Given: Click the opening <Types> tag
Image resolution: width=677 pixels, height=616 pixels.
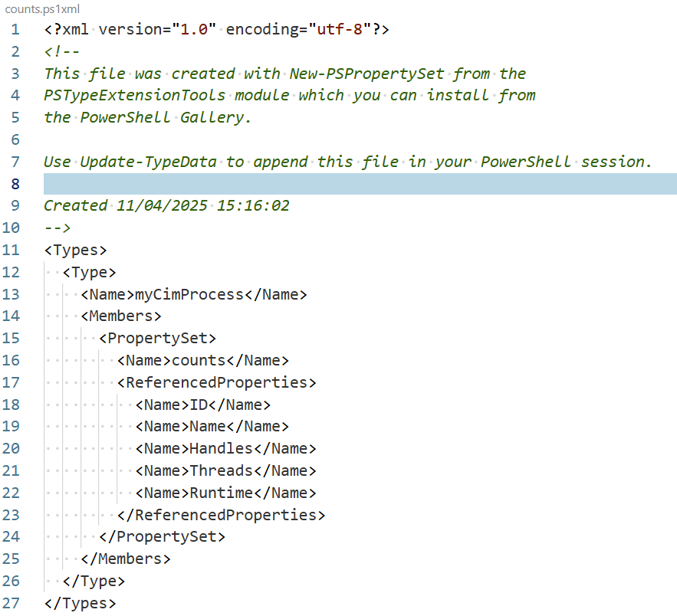Looking at the screenshot, I should (x=76, y=250).
